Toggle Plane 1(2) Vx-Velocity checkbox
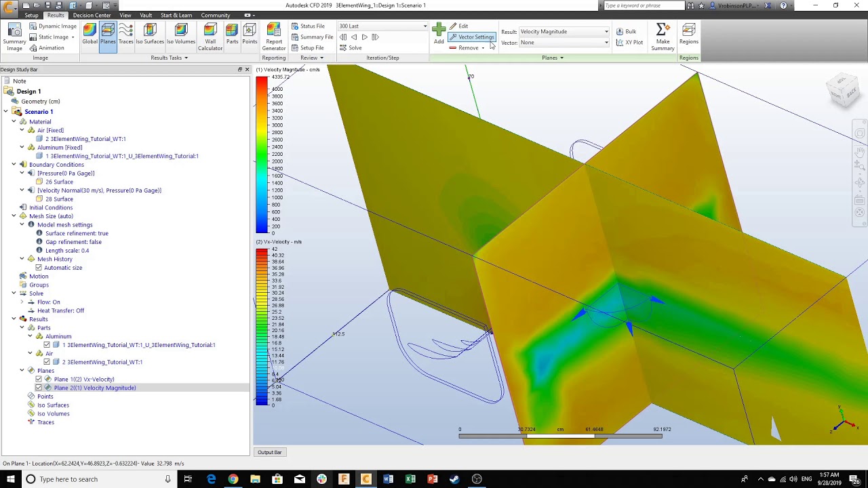The width and height of the screenshot is (868, 488). point(39,380)
